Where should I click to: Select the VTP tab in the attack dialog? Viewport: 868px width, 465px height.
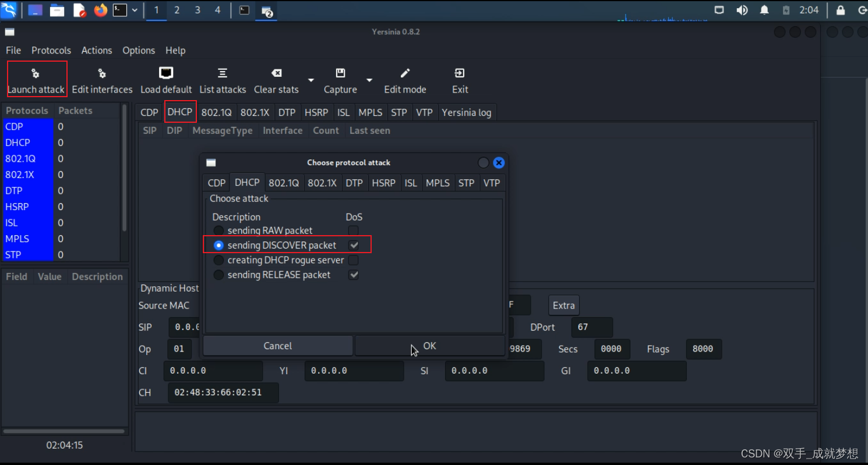point(492,183)
